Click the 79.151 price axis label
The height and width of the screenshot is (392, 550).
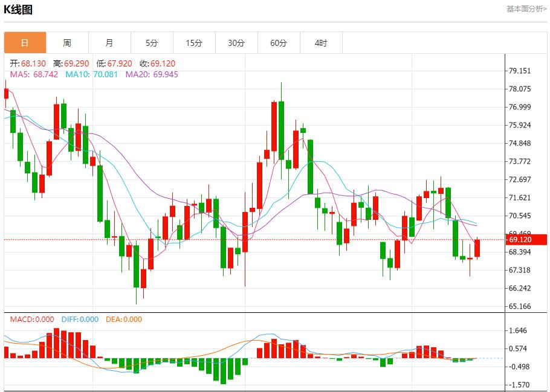pos(520,71)
